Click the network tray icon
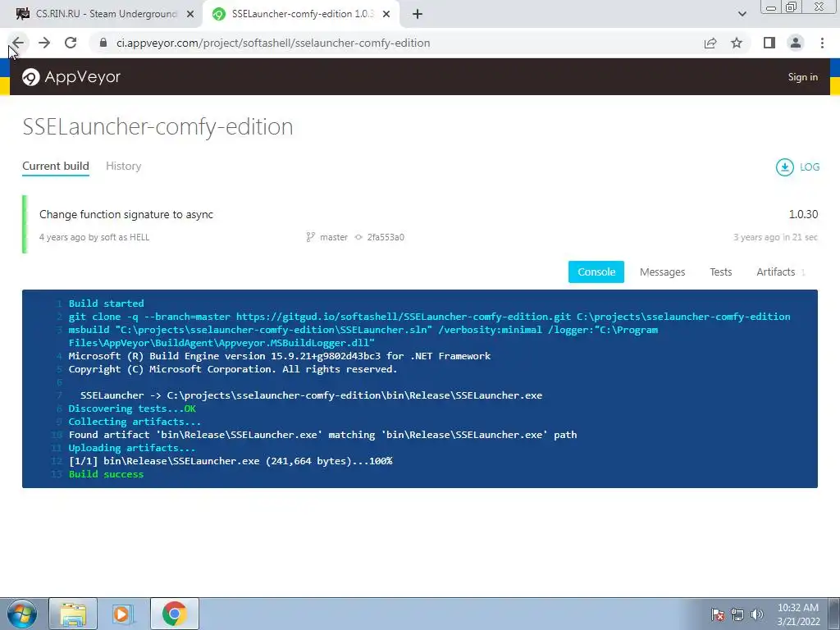The image size is (840, 630). (737, 614)
